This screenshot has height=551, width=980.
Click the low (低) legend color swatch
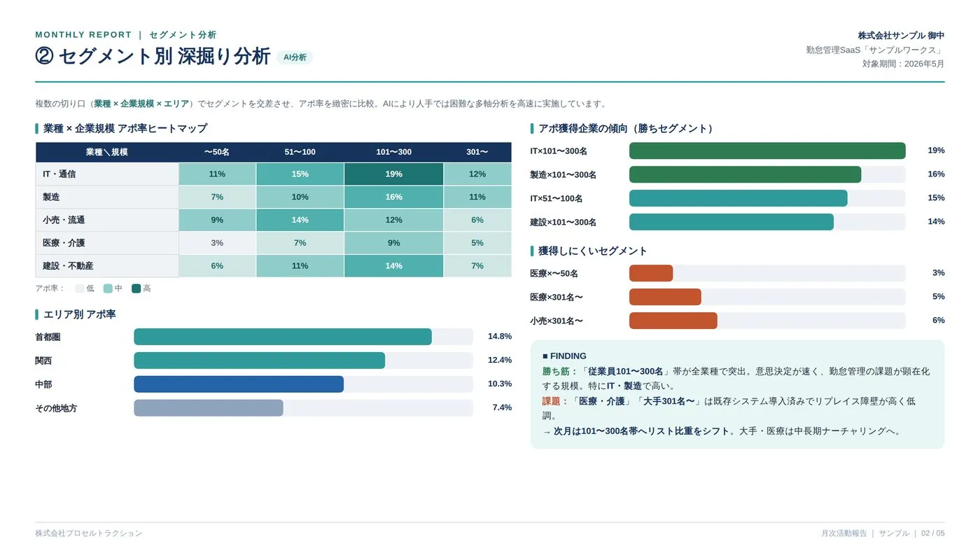79,288
